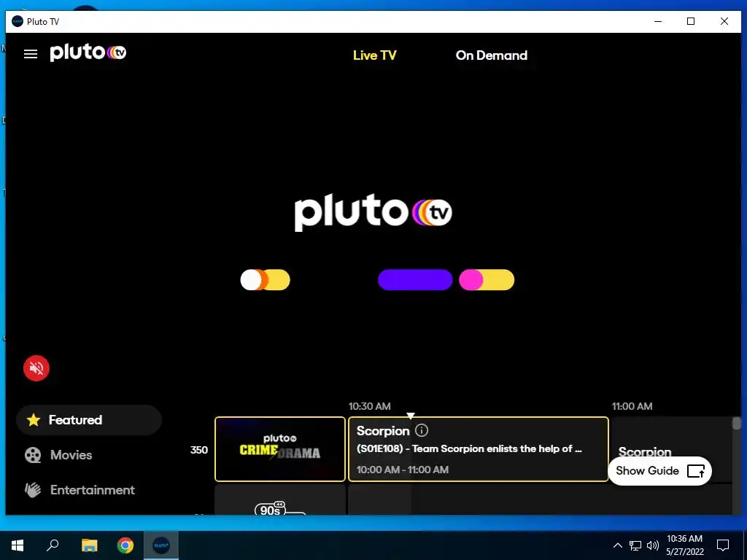Open the Pluto Crime Drama channel tile
The height and width of the screenshot is (560, 747).
pyautogui.click(x=280, y=449)
